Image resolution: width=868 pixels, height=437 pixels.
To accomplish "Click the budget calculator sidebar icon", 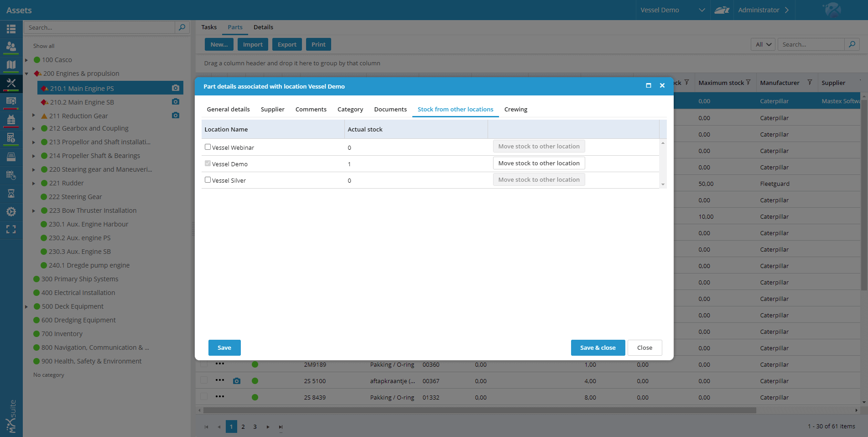I will pos(11,138).
